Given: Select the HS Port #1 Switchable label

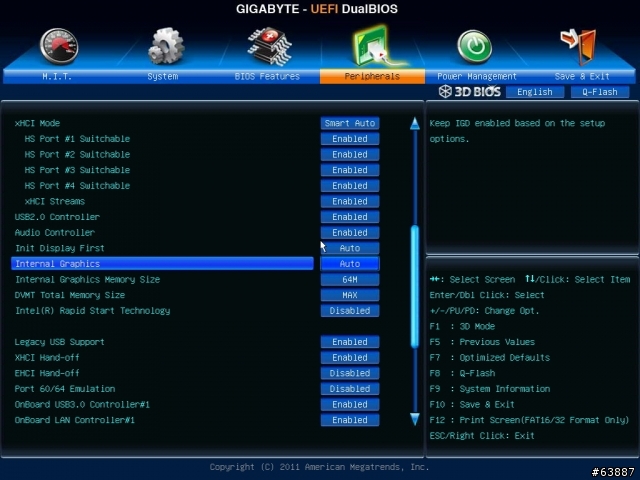Looking at the screenshot, I should [77, 139].
